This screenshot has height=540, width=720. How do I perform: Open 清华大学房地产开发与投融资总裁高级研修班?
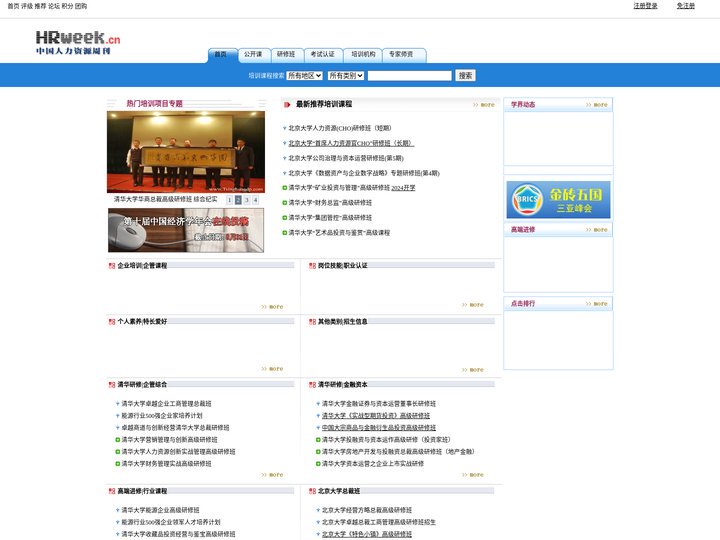(398, 452)
